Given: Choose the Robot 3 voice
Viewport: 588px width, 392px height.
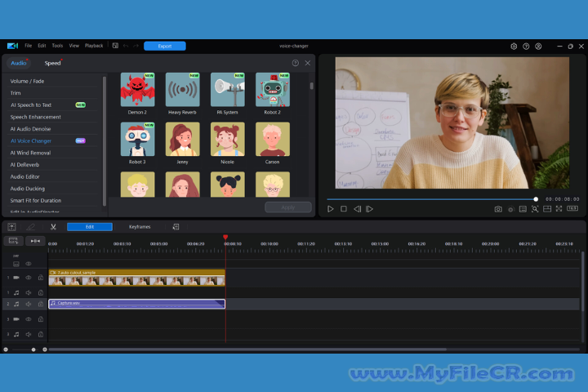Looking at the screenshot, I should click(x=137, y=139).
